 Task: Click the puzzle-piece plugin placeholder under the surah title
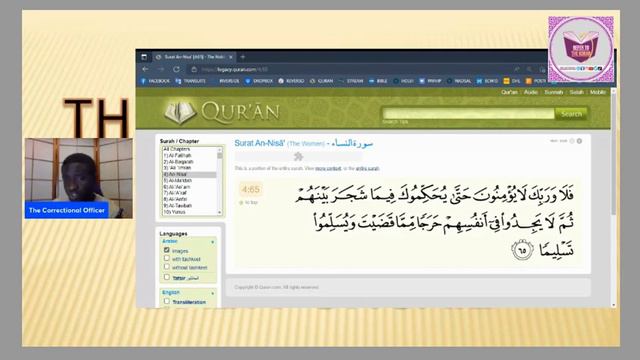[x=298, y=157]
